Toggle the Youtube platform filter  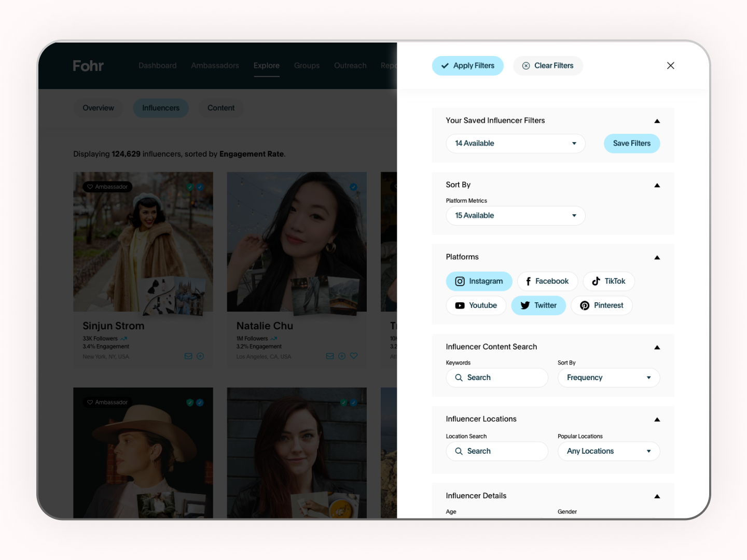click(x=476, y=305)
